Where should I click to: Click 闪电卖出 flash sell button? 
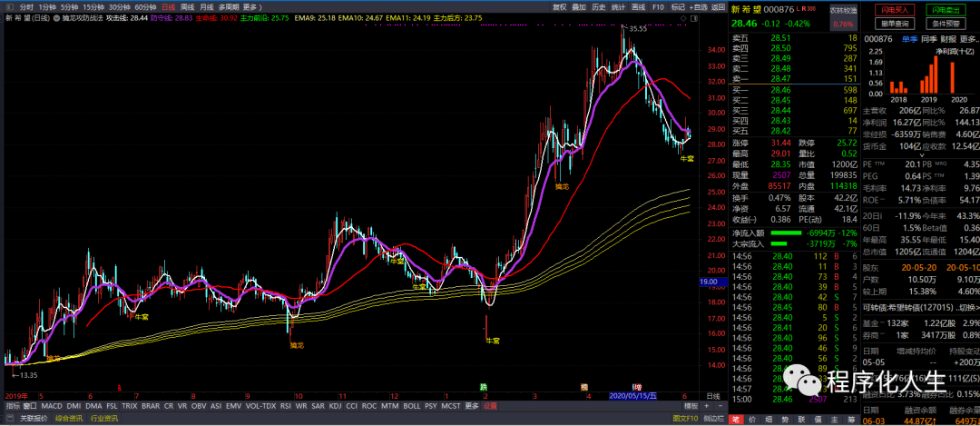pyautogui.click(x=944, y=10)
